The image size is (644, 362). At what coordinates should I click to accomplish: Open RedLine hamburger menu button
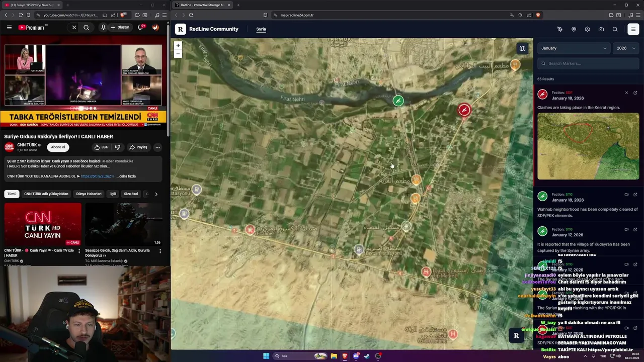point(633,29)
